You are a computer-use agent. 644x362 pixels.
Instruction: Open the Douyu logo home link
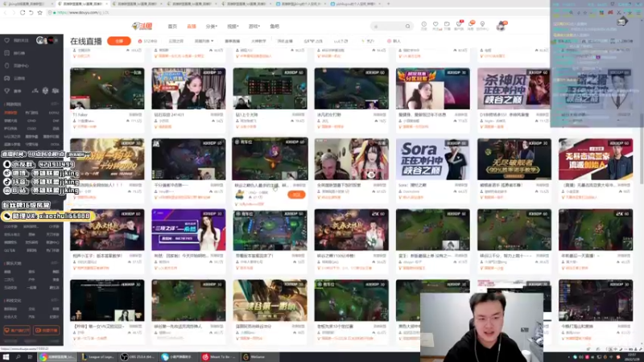tap(142, 26)
